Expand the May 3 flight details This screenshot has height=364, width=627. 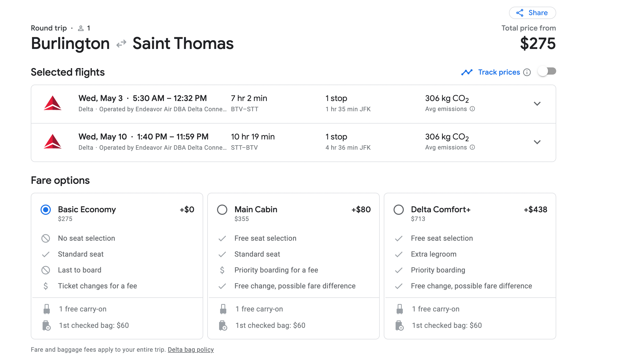(x=537, y=104)
